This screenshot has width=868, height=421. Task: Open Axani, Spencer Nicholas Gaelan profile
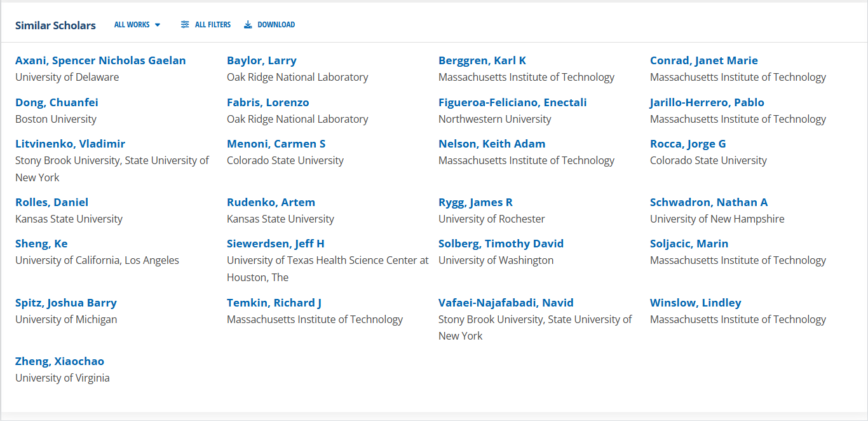pyautogui.click(x=100, y=61)
